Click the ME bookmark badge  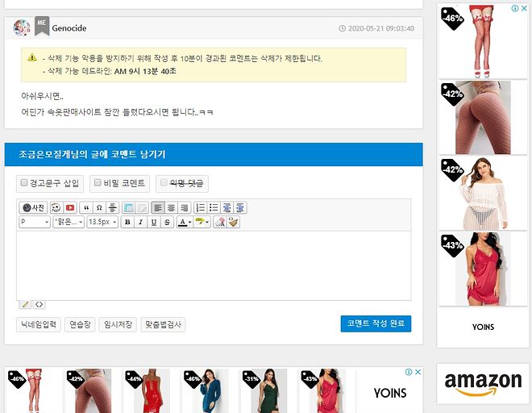pyautogui.click(x=42, y=26)
